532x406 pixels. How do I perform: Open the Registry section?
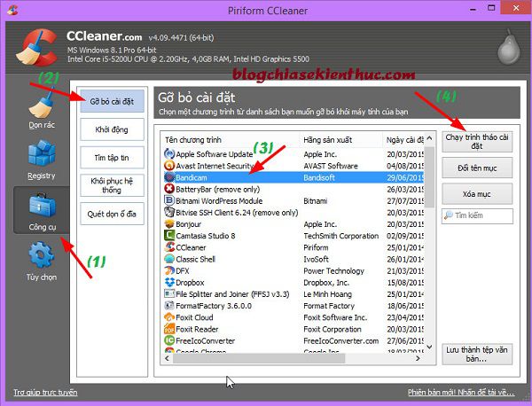coord(42,160)
